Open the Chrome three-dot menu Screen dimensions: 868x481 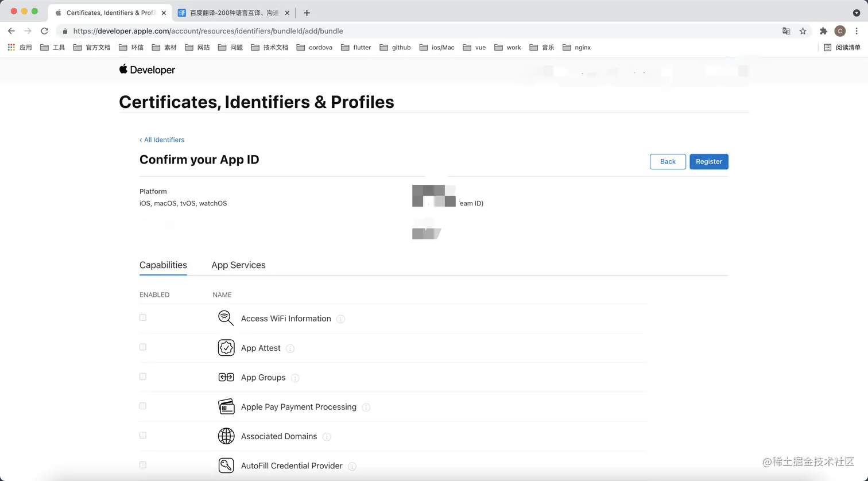pyautogui.click(x=857, y=31)
